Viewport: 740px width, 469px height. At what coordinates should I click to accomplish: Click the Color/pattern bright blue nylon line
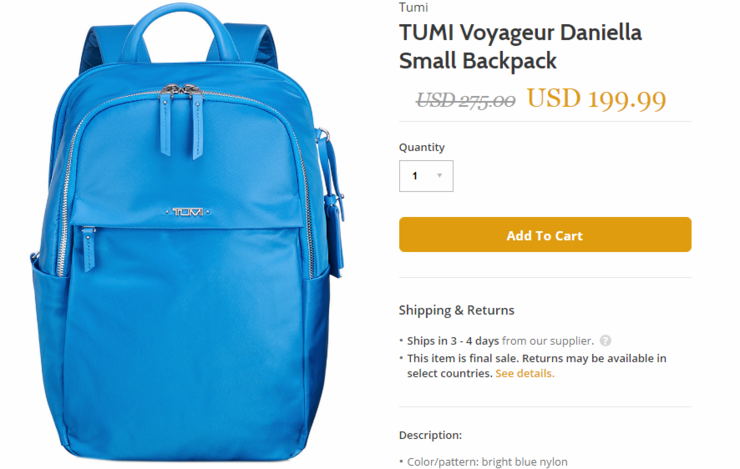[487, 461]
